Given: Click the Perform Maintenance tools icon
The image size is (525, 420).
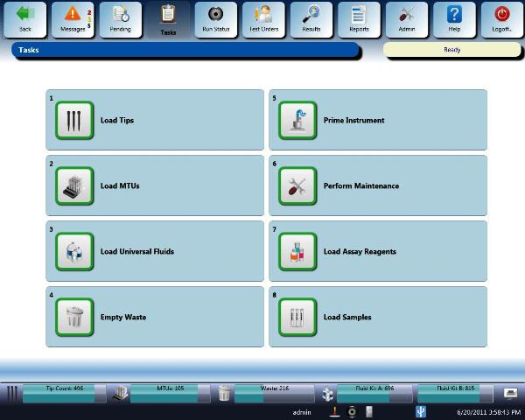Looking at the screenshot, I should tap(297, 186).
